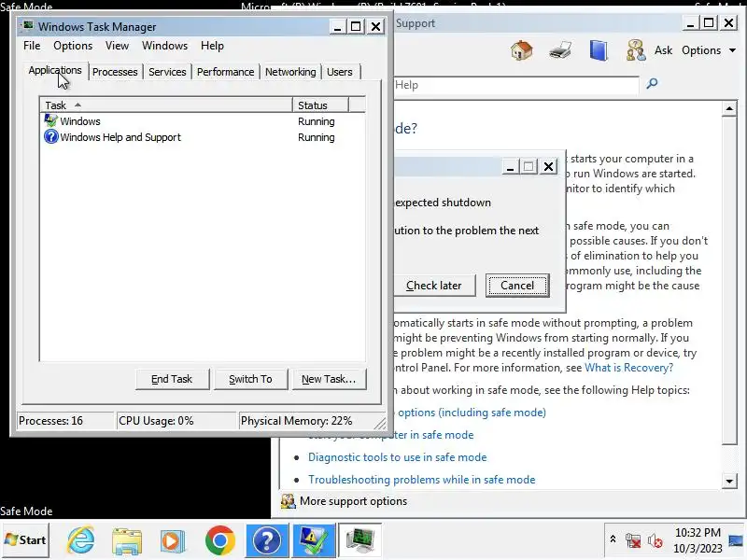The height and width of the screenshot is (560, 747).
Task: Open Diagnostic tools to use in safe mode
Action: (x=398, y=457)
